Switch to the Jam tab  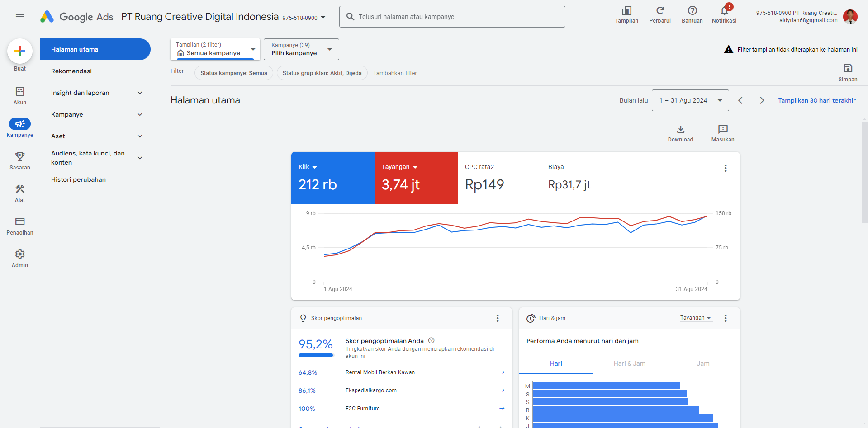coord(703,363)
